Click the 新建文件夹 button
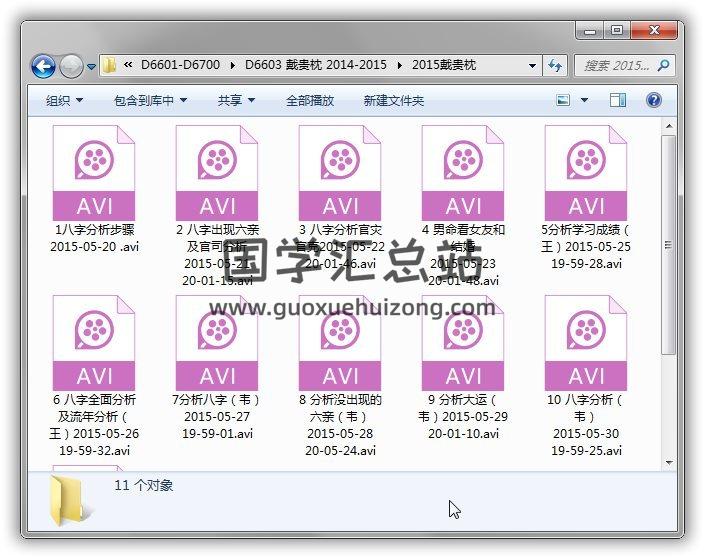Image resolution: width=705 pixels, height=559 pixels. 394,101
